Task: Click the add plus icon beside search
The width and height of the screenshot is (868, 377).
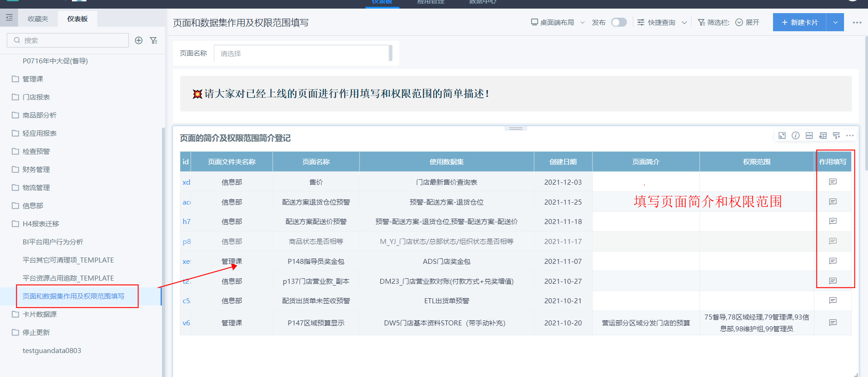Action: pyautogui.click(x=139, y=40)
